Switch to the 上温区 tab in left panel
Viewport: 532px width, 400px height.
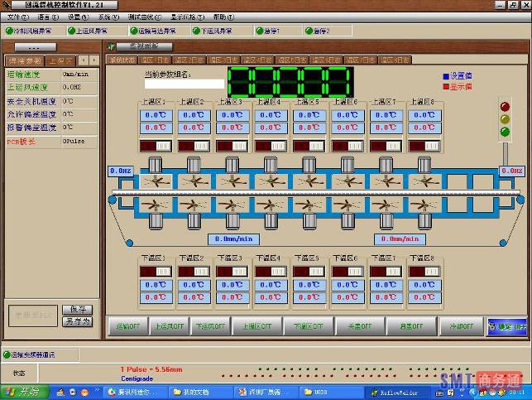click(61, 60)
